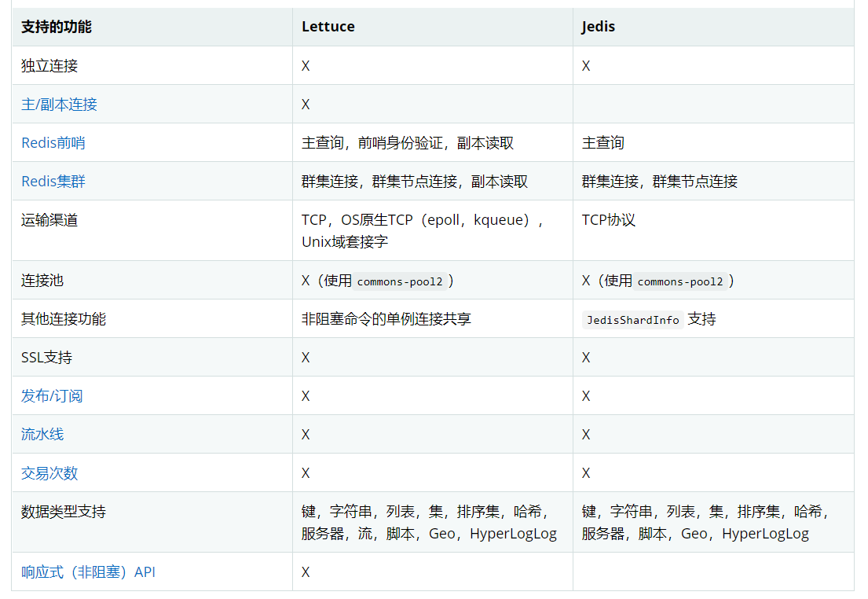868x599 pixels.
Task: Open the 流水线 link
Action: click(42, 435)
